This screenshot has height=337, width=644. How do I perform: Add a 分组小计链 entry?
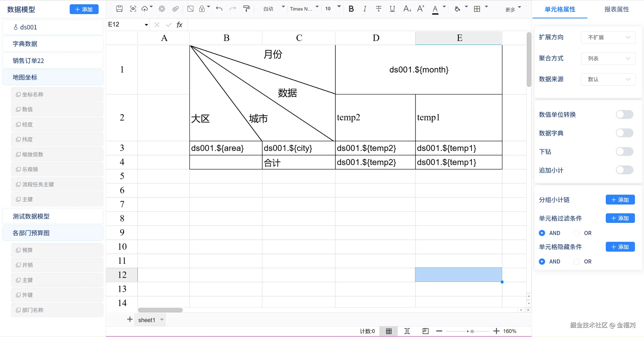pos(620,200)
